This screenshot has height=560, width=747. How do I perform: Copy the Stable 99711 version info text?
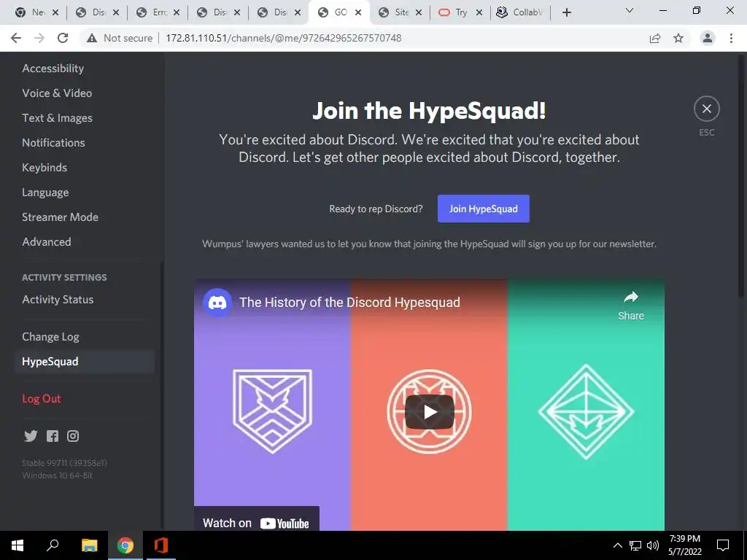click(64, 463)
